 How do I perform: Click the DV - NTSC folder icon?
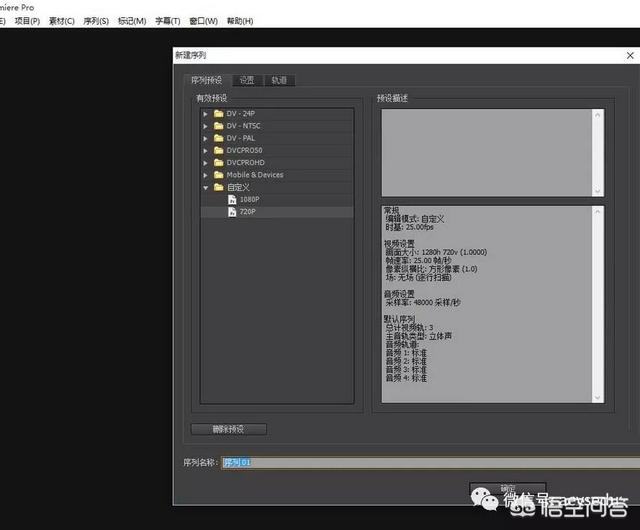coord(219,126)
